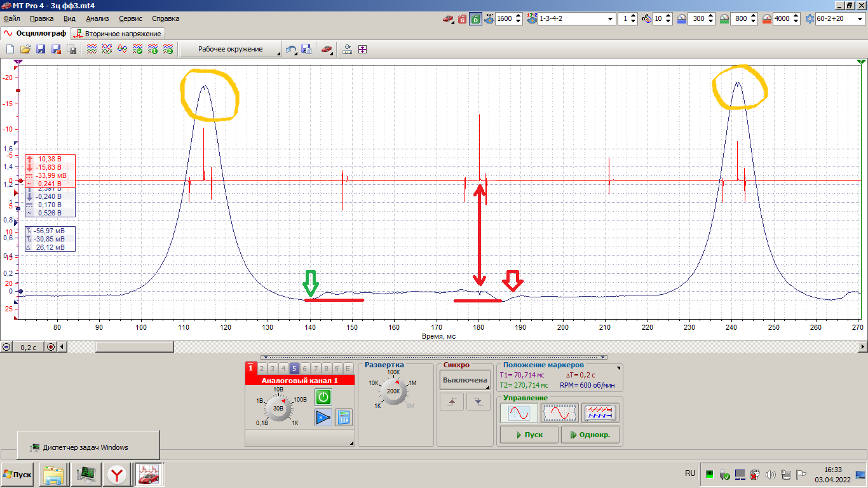
Task: Open the Файл menu
Action: [11, 18]
